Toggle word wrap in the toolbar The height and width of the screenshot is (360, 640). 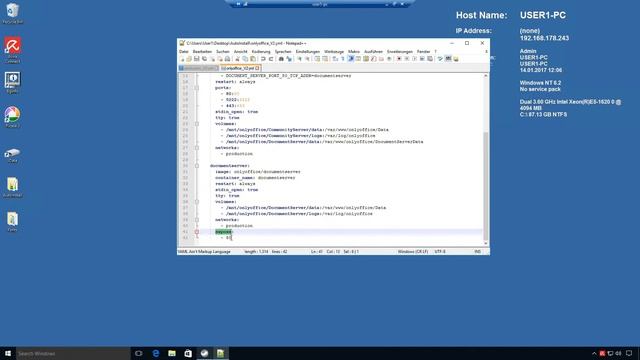tap(336, 59)
